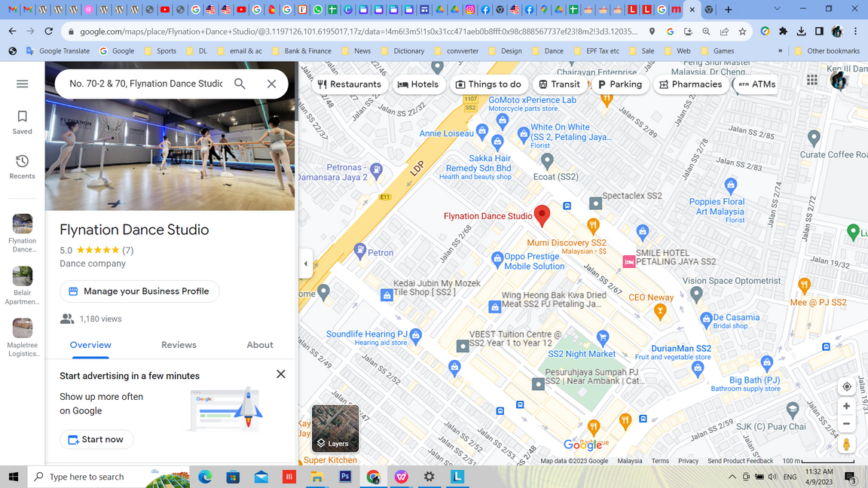Open Recents in sidebar
The width and height of the screenshot is (868, 488).
click(22, 166)
